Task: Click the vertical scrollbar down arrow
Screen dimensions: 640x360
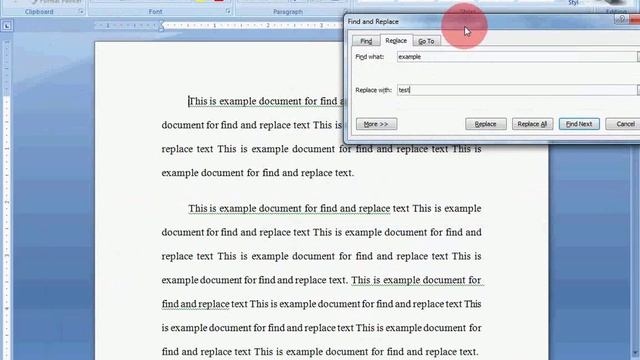Action: tap(635, 353)
